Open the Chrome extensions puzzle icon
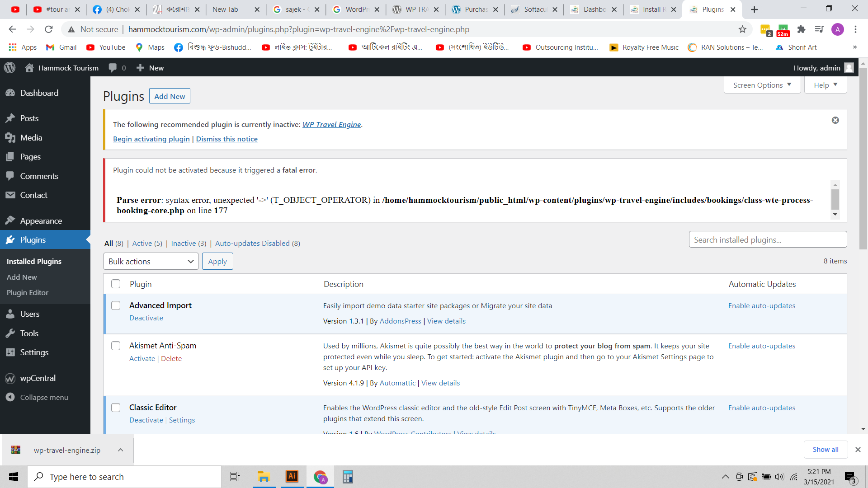 coord(801,29)
